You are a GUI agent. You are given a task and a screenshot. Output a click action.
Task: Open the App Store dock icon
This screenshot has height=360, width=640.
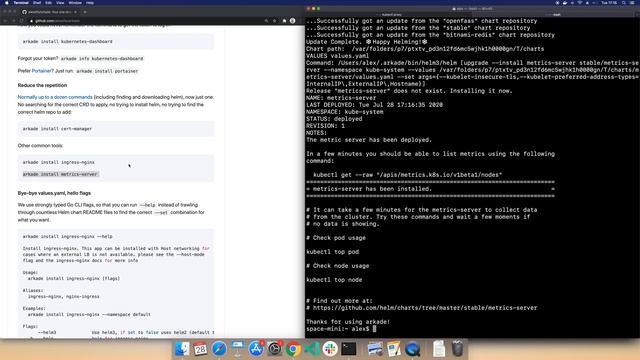(256, 349)
